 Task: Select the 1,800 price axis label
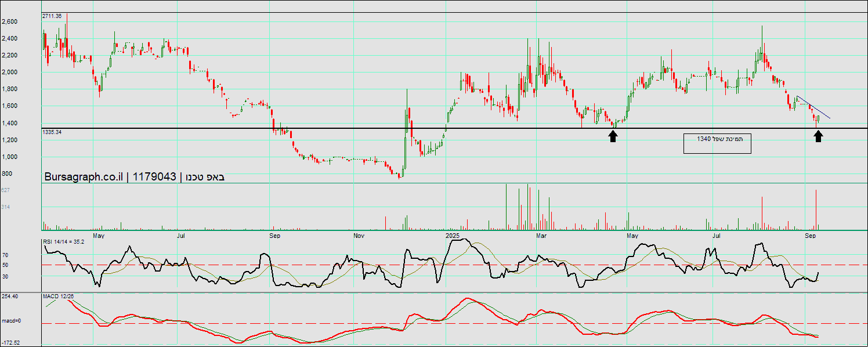pos(9,89)
